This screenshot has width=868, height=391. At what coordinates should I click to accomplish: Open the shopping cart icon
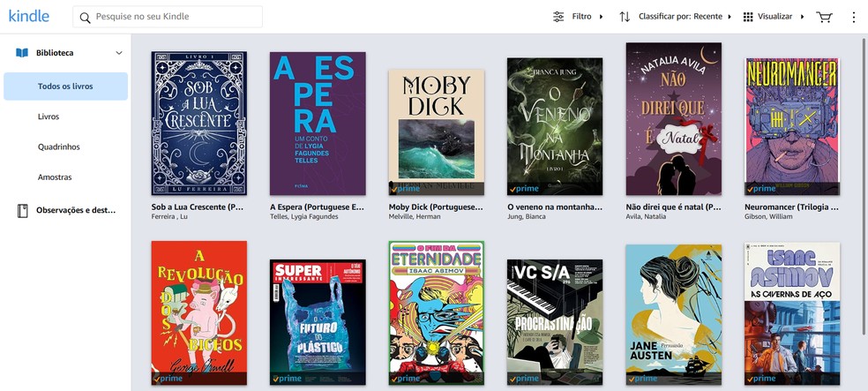pyautogui.click(x=824, y=17)
